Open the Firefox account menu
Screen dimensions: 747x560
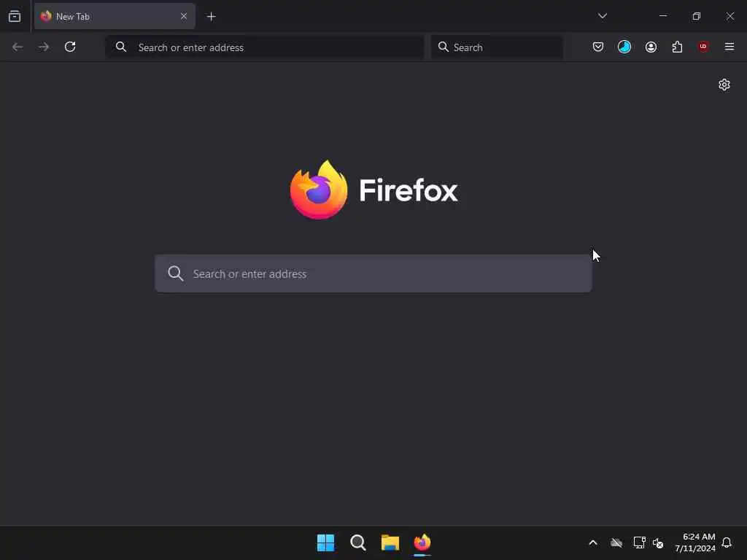[x=651, y=47]
